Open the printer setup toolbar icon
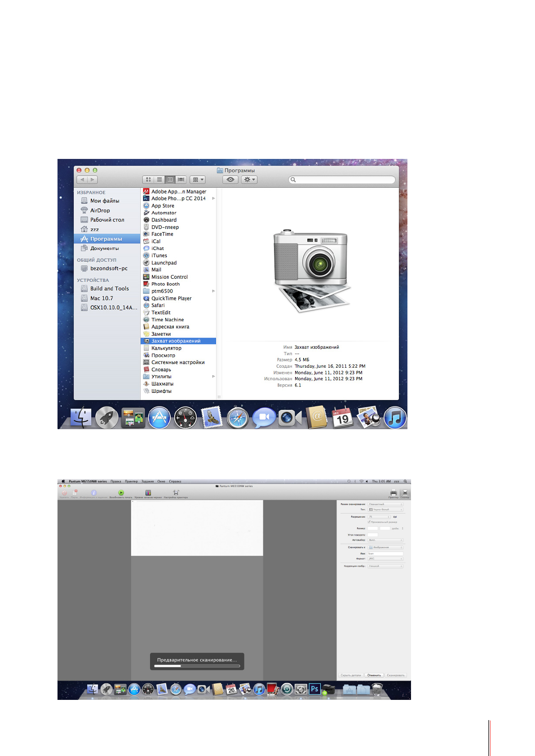This screenshot has height=756, width=535. coord(176,492)
